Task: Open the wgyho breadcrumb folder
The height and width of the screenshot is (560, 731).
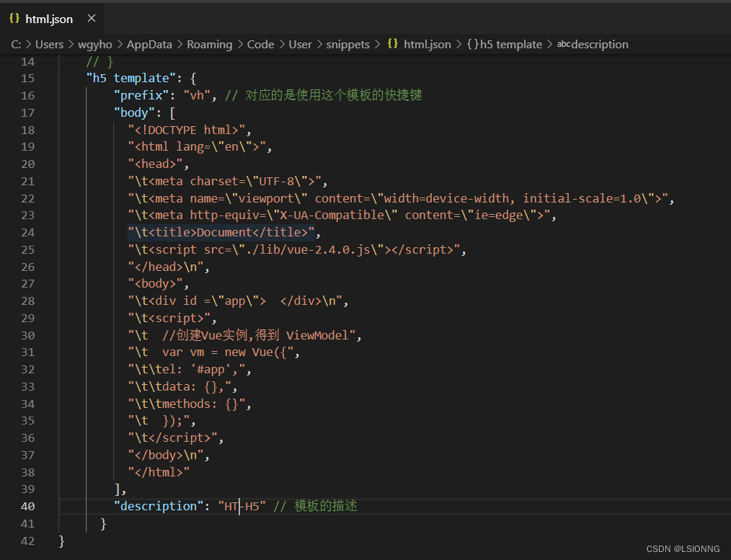Action: (95, 44)
